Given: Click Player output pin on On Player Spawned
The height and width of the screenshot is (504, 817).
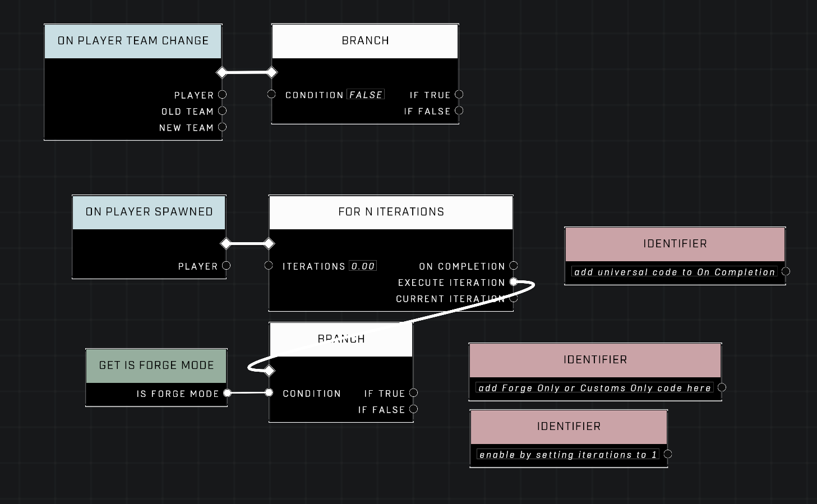Looking at the screenshot, I should click(226, 266).
